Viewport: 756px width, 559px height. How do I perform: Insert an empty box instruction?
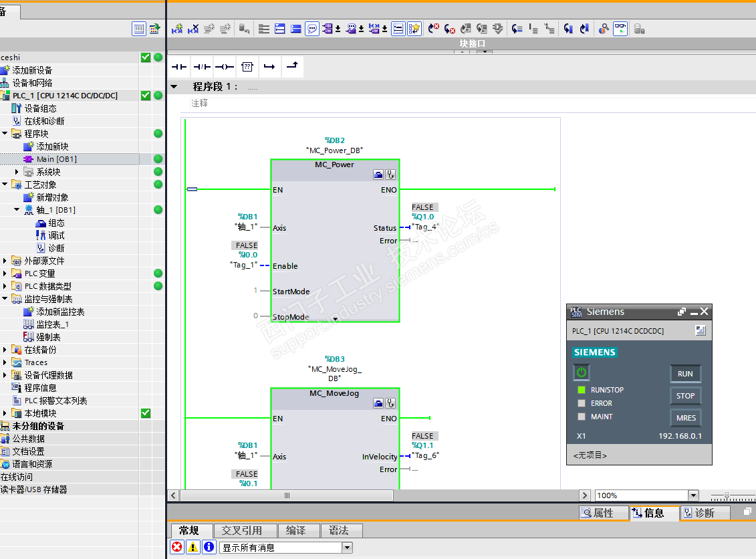[247, 67]
